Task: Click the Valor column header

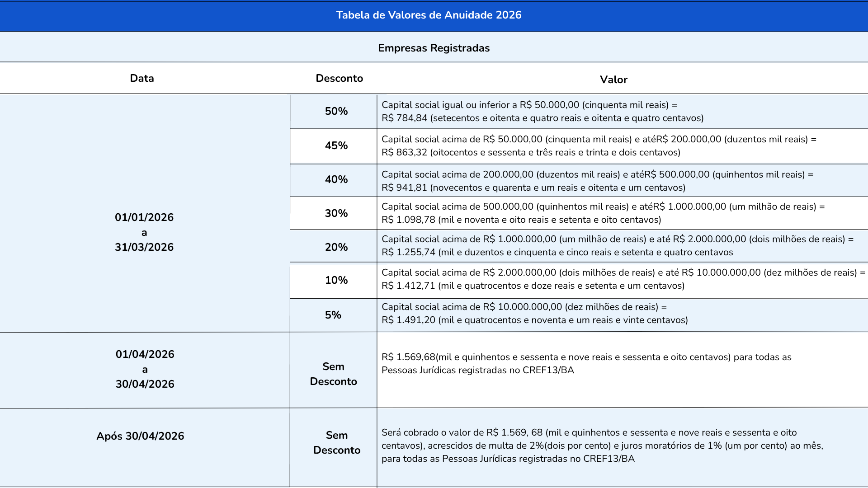Action: coord(613,80)
